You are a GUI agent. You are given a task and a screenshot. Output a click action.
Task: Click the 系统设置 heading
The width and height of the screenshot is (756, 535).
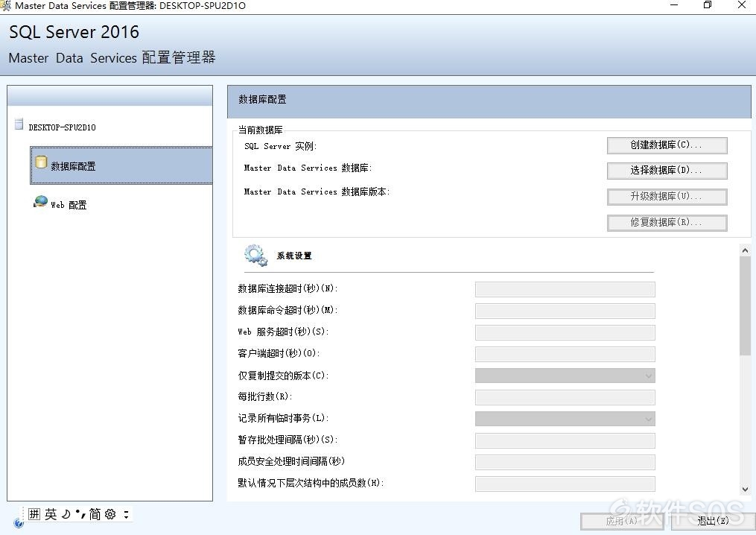[294, 256]
